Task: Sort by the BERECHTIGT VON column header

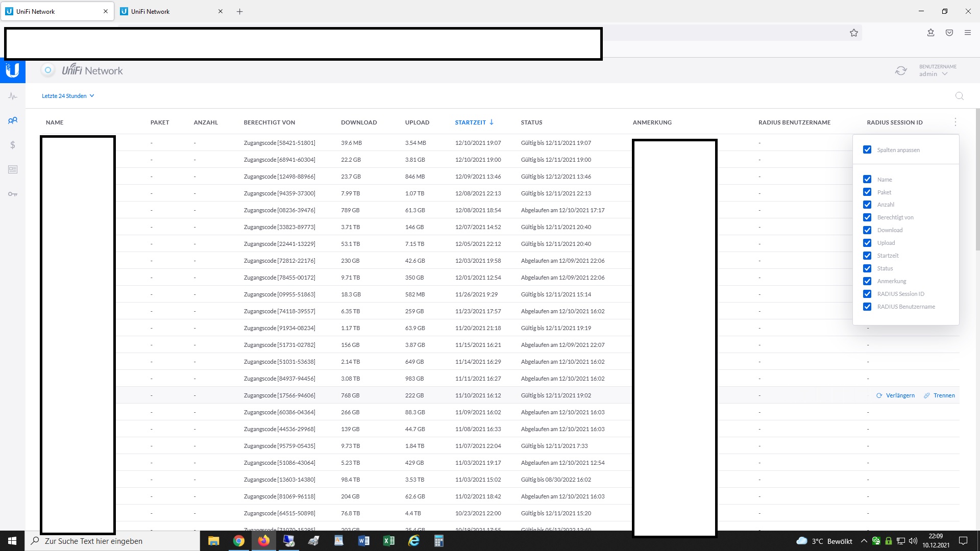Action: point(269,122)
